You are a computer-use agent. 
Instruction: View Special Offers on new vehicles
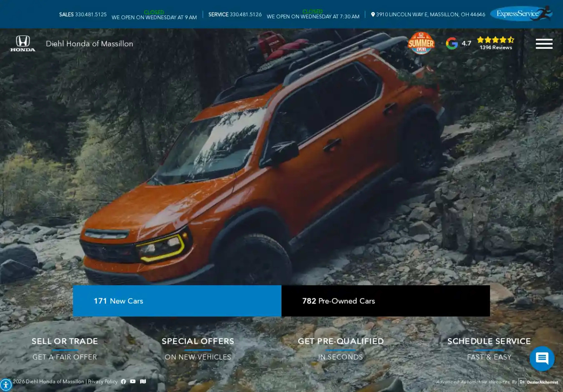198,349
